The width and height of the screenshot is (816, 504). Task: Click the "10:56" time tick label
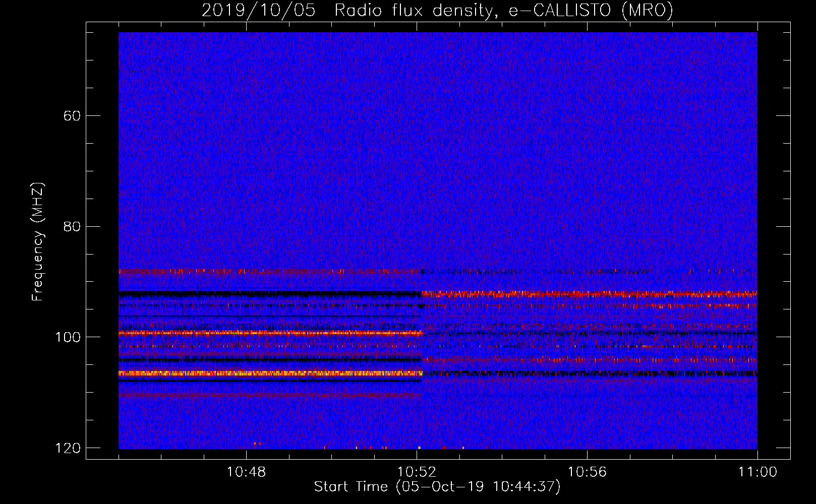tap(587, 472)
